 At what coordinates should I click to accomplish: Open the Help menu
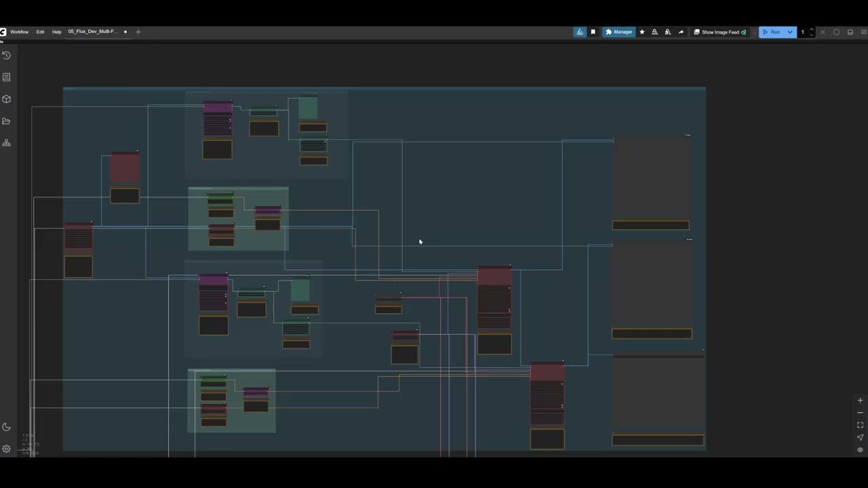point(57,32)
